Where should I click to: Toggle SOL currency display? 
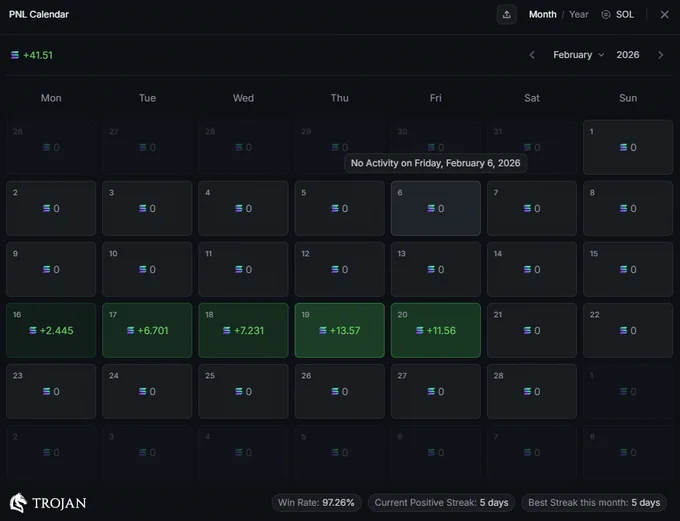(618, 14)
